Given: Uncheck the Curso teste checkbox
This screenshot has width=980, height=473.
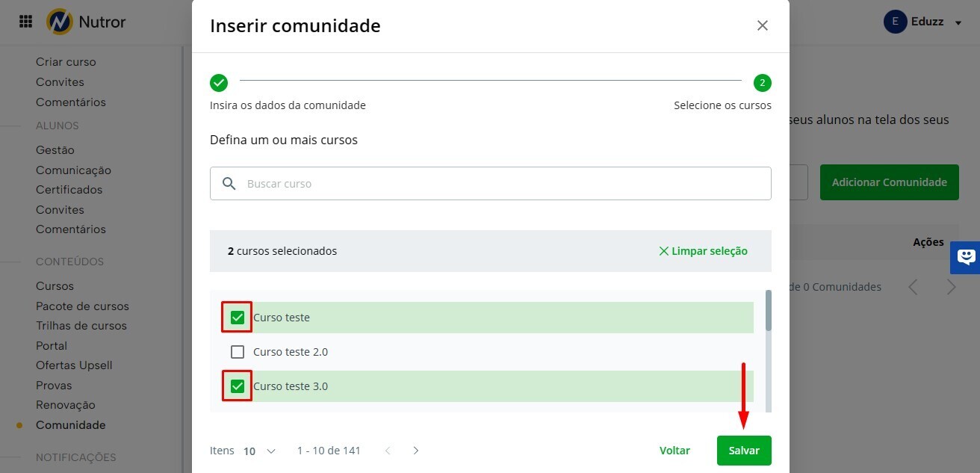Looking at the screenshot, I should 238,318.
